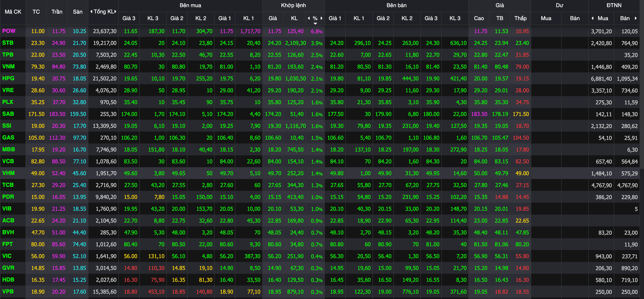Image resolution: width=644 pixels, height=299 pixels.
Task: Select SSI matched volume 1,116,70
Action: [x=296, y=126]
